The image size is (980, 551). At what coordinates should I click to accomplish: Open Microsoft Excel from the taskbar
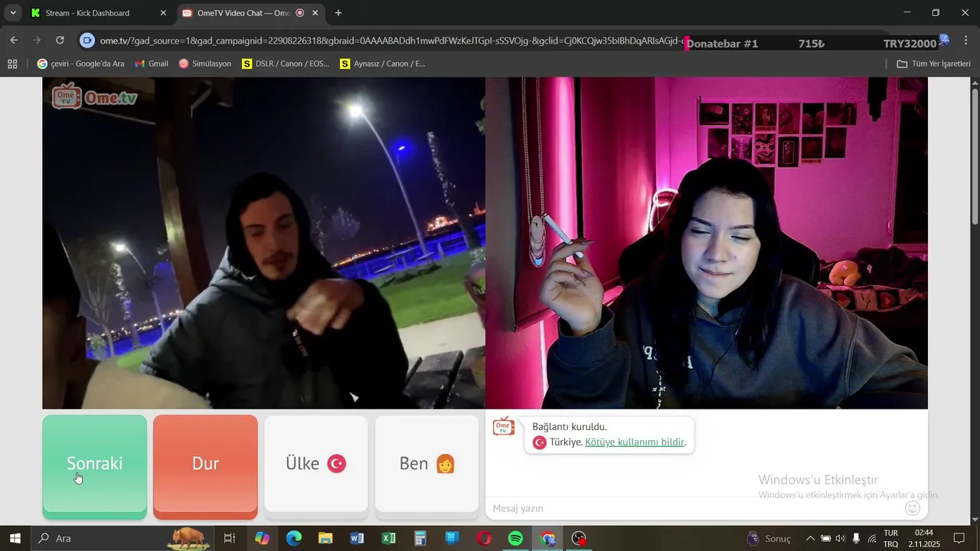click(x=388, y=538)
